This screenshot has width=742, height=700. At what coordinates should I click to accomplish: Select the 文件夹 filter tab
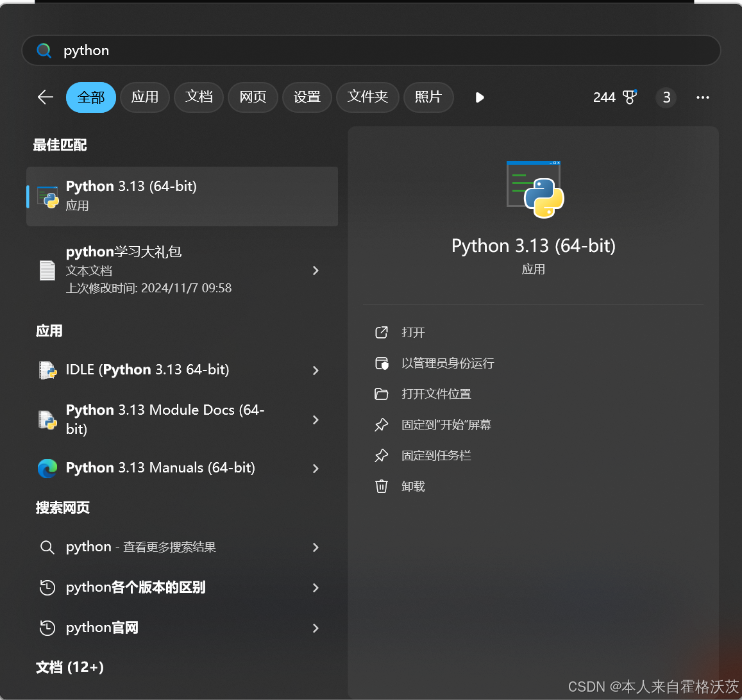[367, 97]
